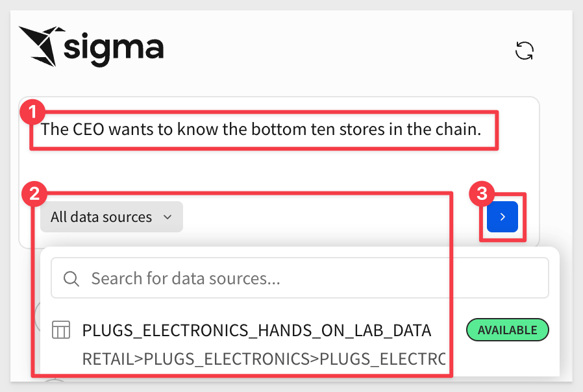Click the chevron next to All data sources
Viewport: 583px width, 392px height.
pyautogui.click(x=167, y=217)
